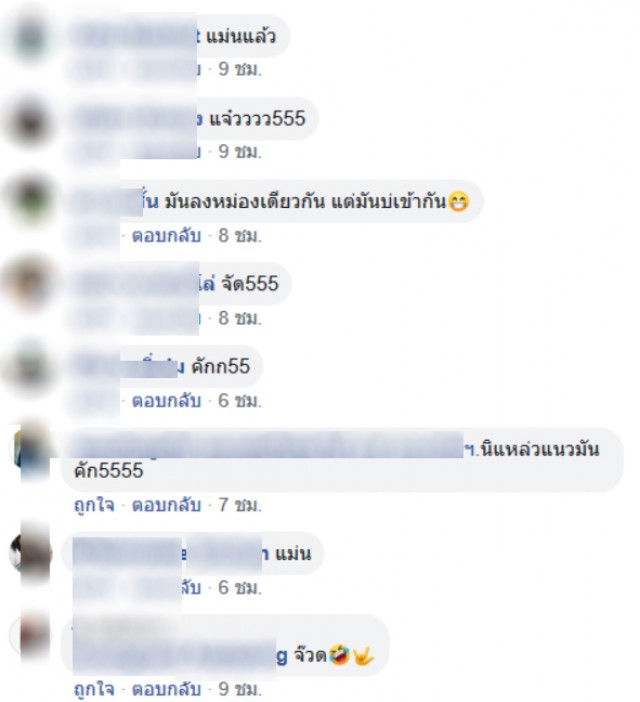
Task: Reply to the มันลงหม่องเดียวกัน comment via ตอบกลับ
Action: [x=166, y=235]
